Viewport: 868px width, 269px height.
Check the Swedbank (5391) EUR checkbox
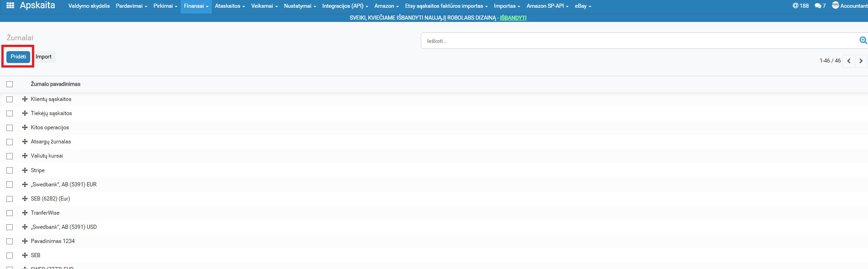pos(10,185)
